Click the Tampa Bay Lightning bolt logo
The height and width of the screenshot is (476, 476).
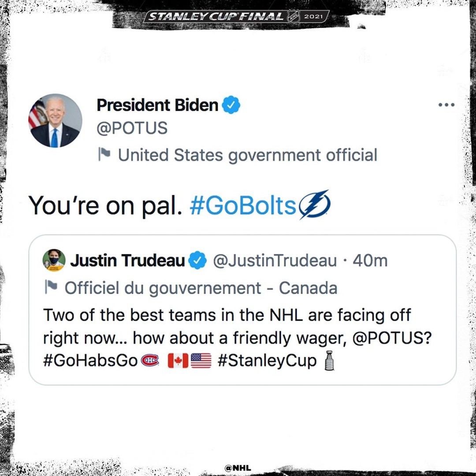[x=314, y=205]
